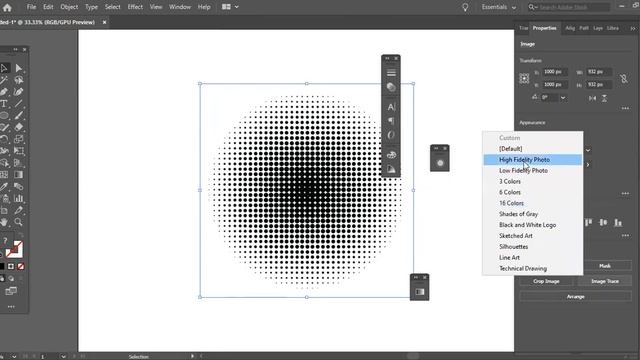Choose High Fidelity Photo preset
This screenshot has width=640, height=360.
coord(533,160)
